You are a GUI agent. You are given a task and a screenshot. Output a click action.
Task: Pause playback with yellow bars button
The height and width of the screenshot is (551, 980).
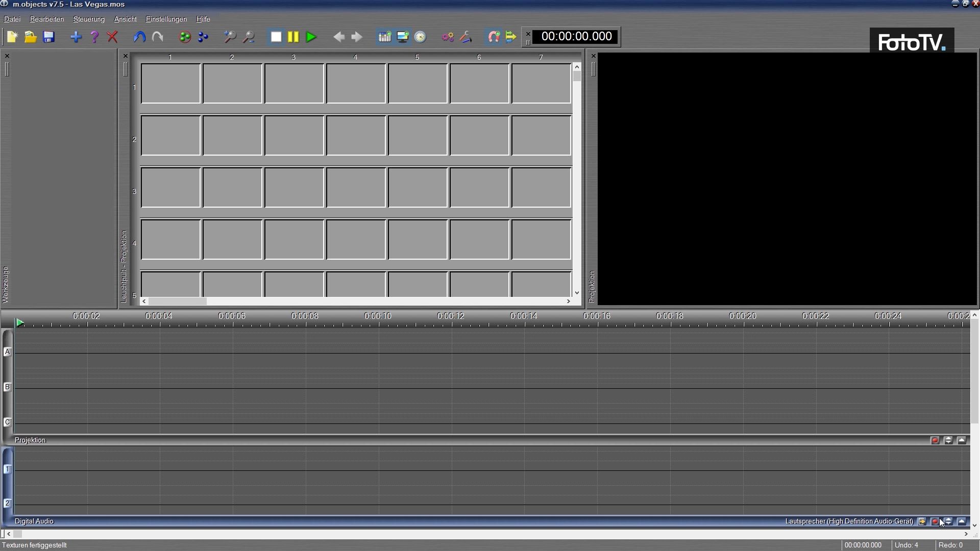click(x=293, y=37)
